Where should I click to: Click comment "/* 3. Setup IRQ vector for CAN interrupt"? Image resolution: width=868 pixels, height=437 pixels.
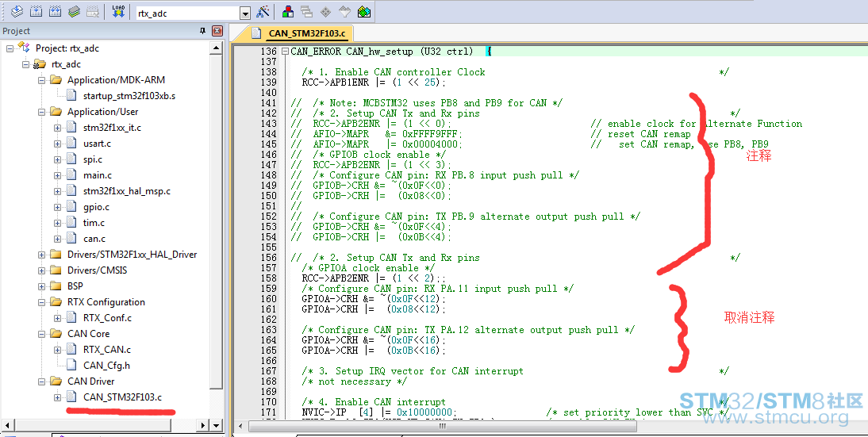[x=413, y=371]
